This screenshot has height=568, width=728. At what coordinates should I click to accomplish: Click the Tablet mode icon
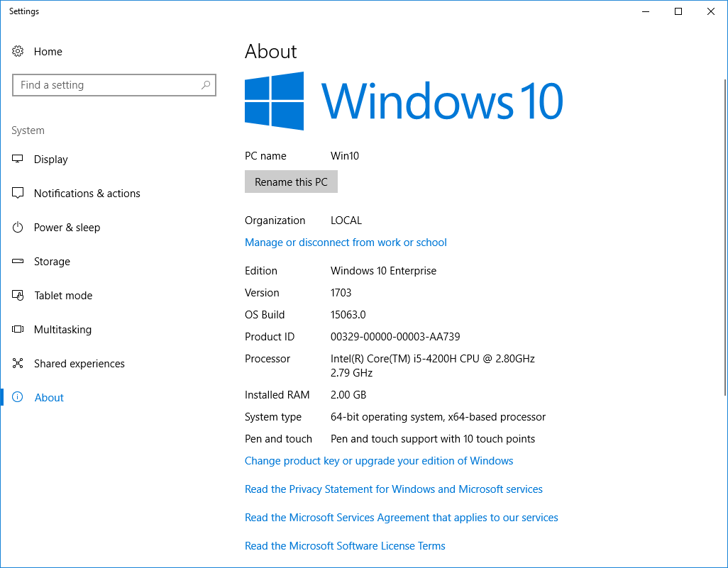[18, 295]
